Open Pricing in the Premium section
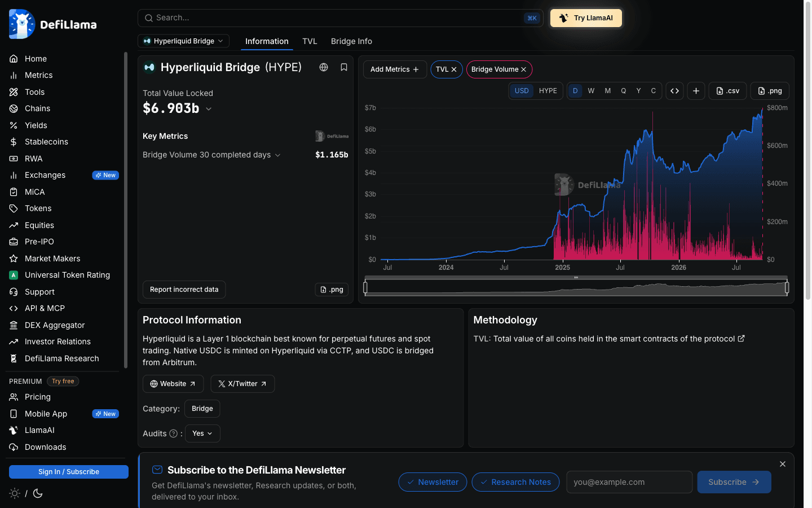 point(38,397)
